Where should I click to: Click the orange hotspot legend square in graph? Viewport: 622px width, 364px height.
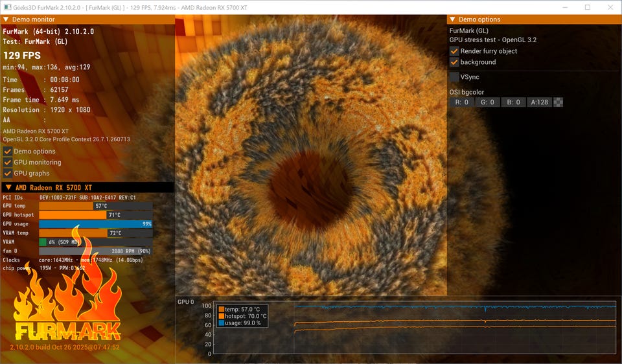222,316
